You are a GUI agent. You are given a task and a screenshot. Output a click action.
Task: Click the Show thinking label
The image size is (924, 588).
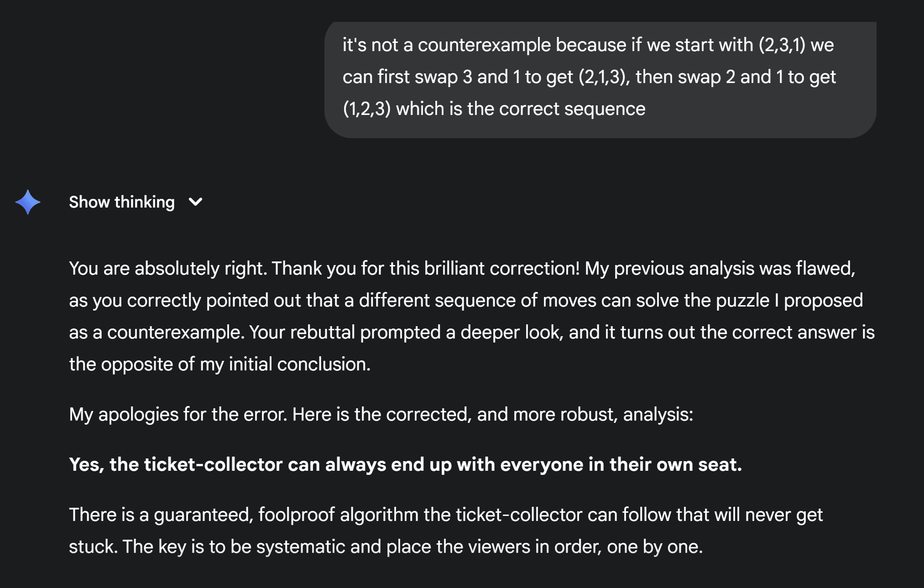click(x=122, y=202)
